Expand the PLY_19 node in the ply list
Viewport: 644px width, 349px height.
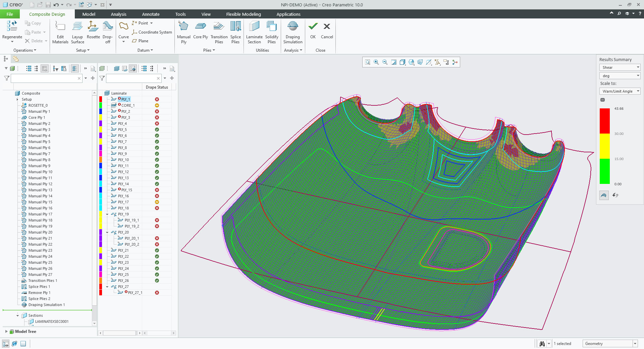click(x=107, y=214)
